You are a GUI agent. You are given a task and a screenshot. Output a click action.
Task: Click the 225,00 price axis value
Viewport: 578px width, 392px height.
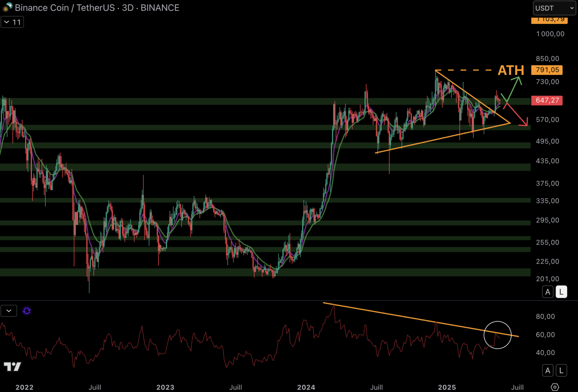(x=548, y=261)
